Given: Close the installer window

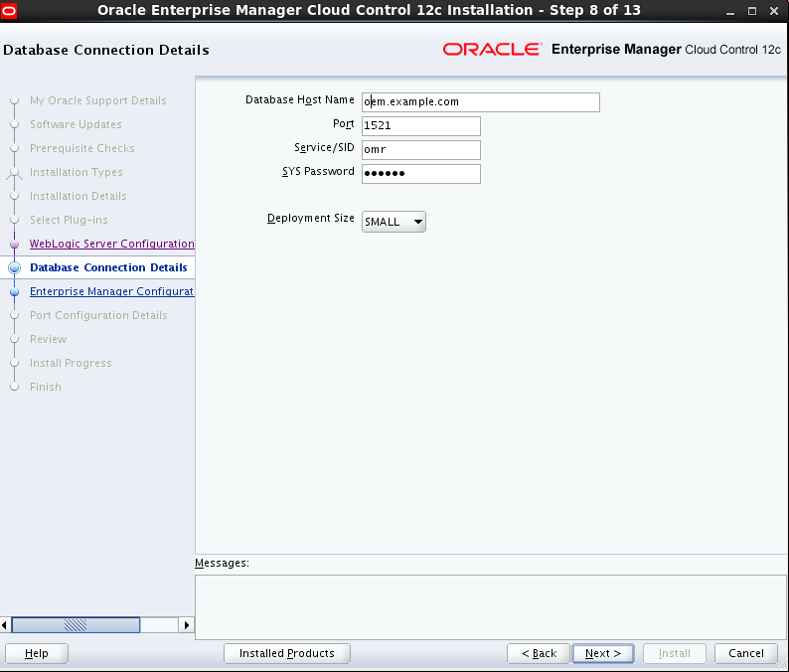Looking at the screenshot, I should (774, 11).
